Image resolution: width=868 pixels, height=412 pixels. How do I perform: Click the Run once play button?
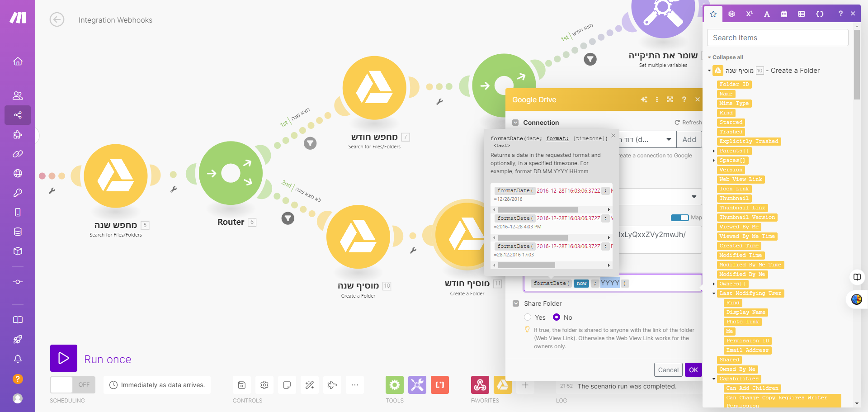click(x=64, y=358)
